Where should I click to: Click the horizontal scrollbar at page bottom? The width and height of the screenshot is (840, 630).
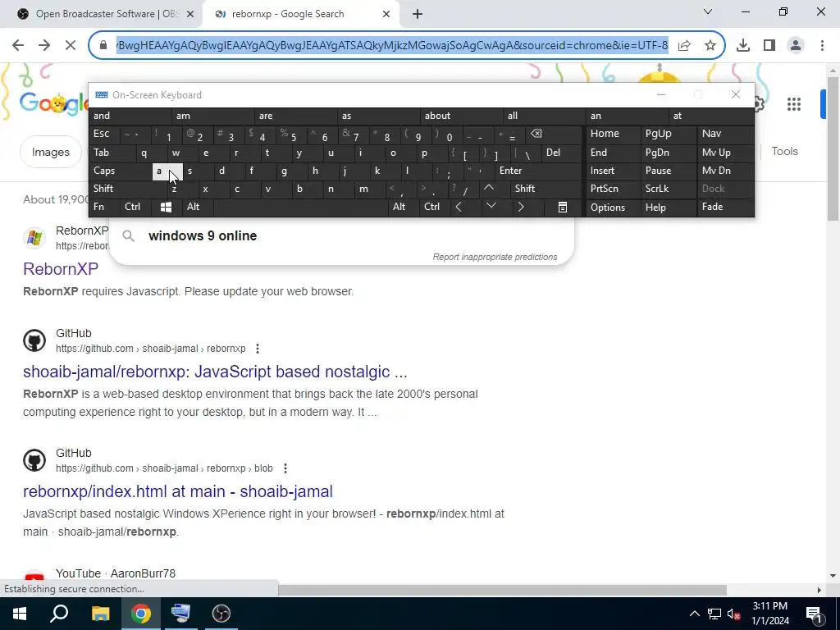point(503,590)
